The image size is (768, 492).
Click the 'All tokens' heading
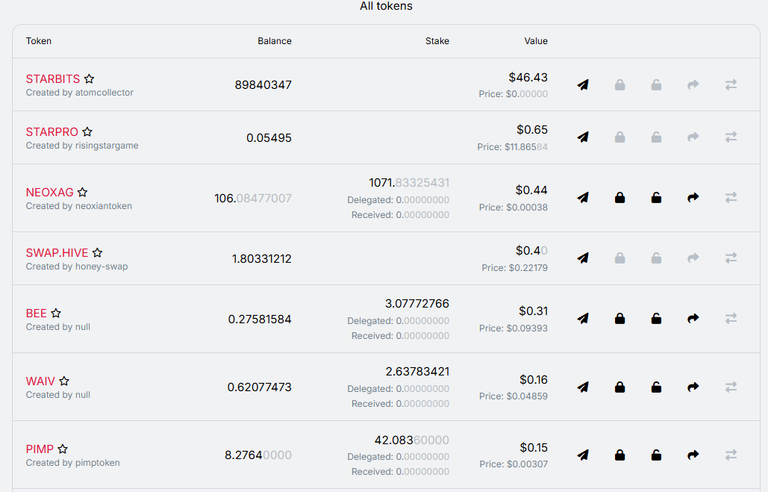click(386, 6)
